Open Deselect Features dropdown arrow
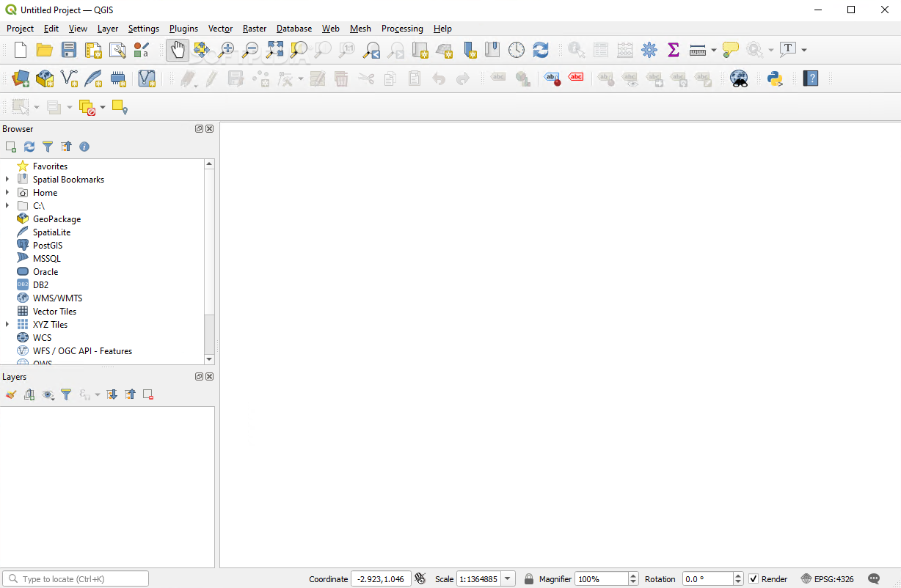Screen dimensions: 901x588 coord(103,107)
